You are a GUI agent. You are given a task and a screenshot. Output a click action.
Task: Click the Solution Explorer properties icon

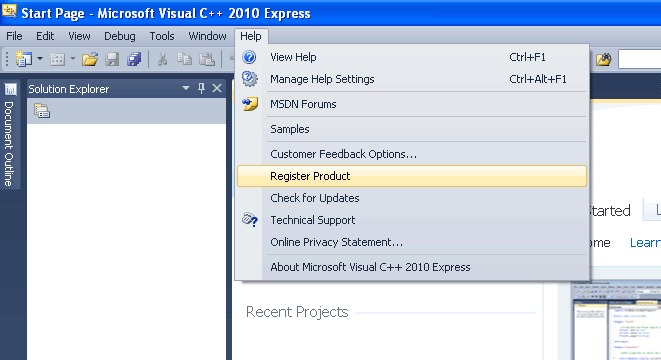tap(42, 111)
